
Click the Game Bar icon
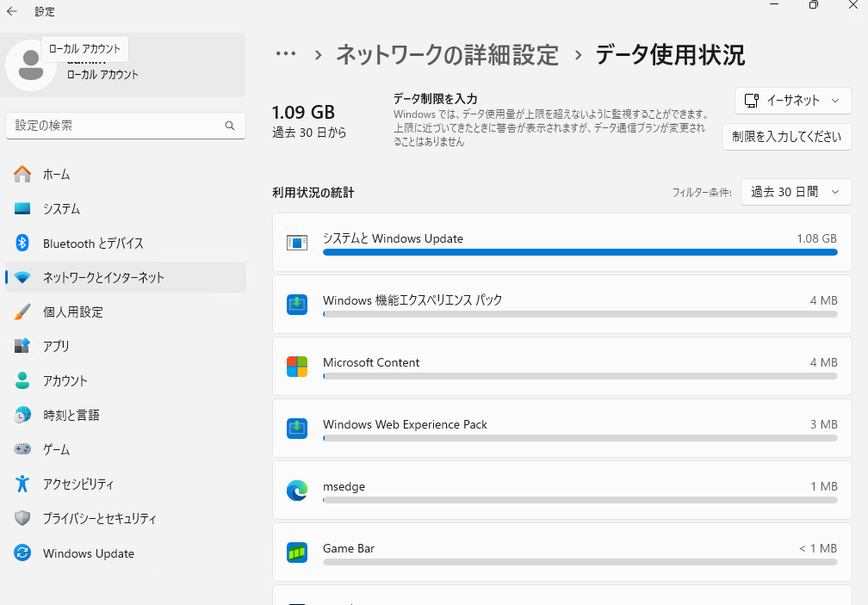tap(297, 553)
